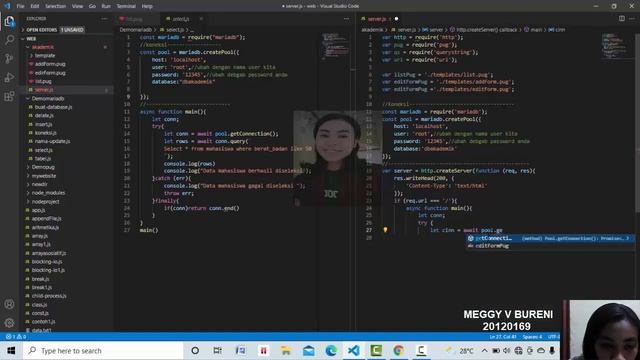Image resolution: width=640 pixels, height=360 pixels.
Task: Open the Explorer view in activity bar
Action: click(x=9, y=21)
